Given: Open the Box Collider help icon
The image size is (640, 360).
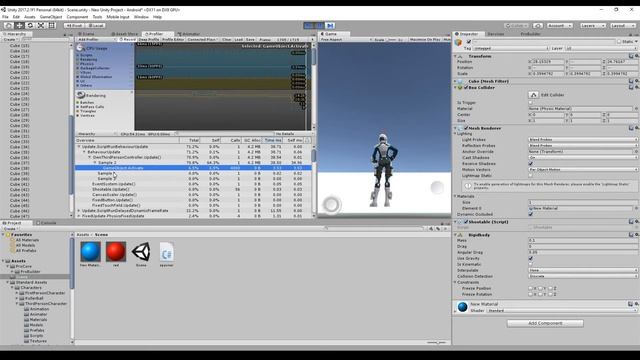Looking at the screenshot, I should tap(631, 87).
